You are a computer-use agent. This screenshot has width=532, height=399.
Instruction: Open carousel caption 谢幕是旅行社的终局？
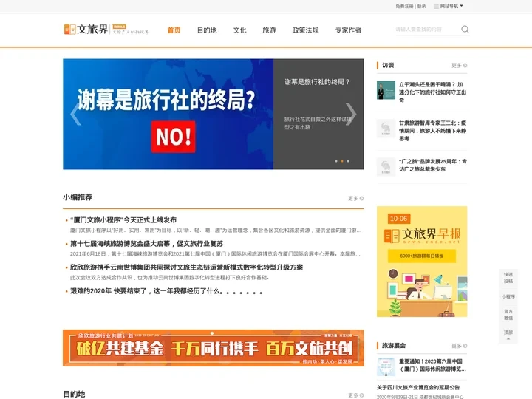pos(317,82)
